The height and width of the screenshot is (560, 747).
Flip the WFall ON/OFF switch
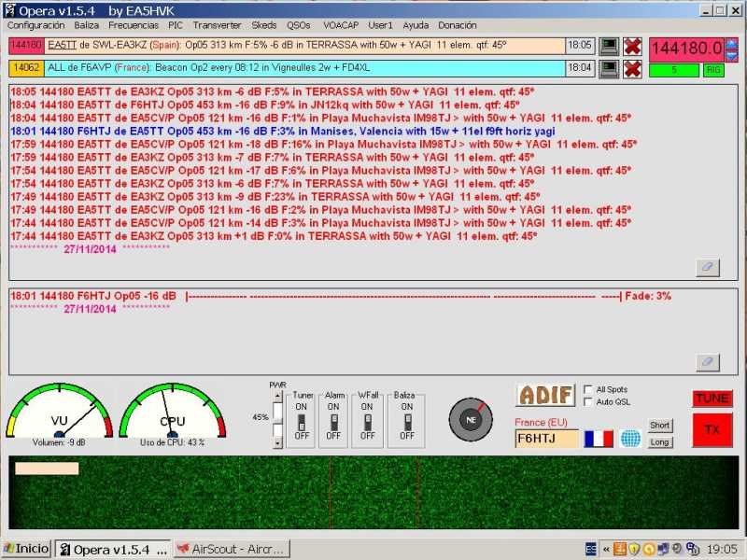pyautogui.click(x=367, y=422)
